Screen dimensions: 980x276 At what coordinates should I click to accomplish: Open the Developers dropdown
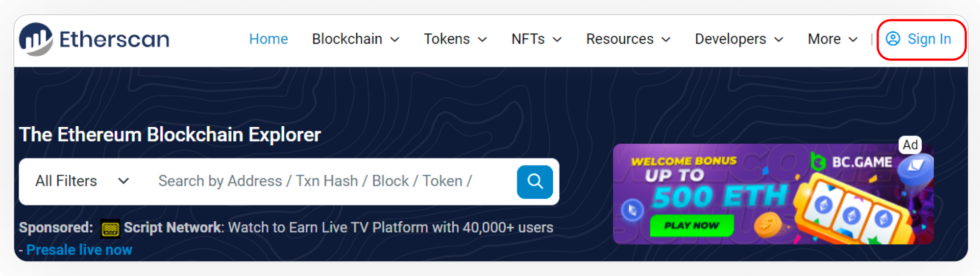point(738,39)
